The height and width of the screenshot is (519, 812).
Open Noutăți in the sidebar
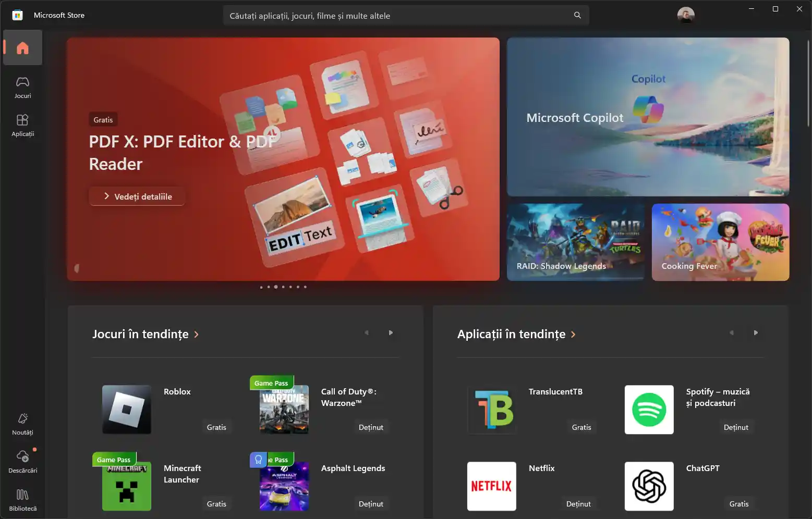[22, 424]
